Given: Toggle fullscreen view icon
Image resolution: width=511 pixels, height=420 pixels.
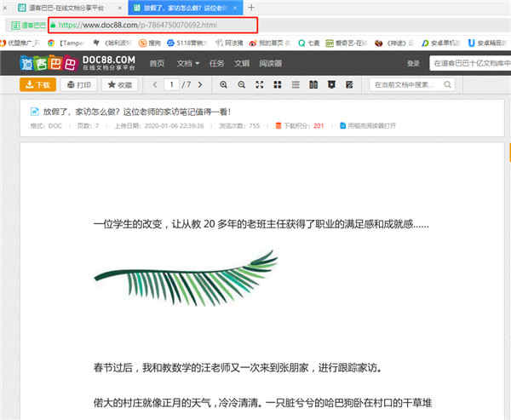Looking at the screenshot, I should (260, 85).
